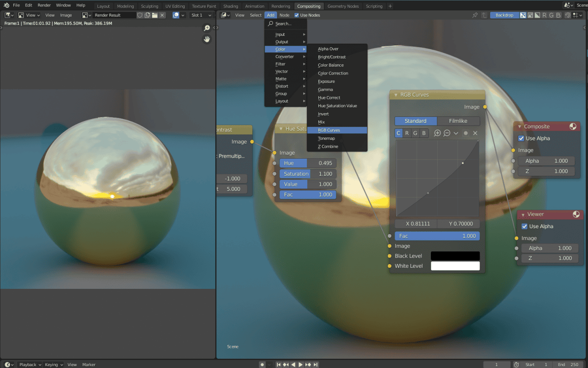This screenshot has width=588, height=368.
Task: Choose RGB Curves from the Color submenu
Action: coord(337,130)
